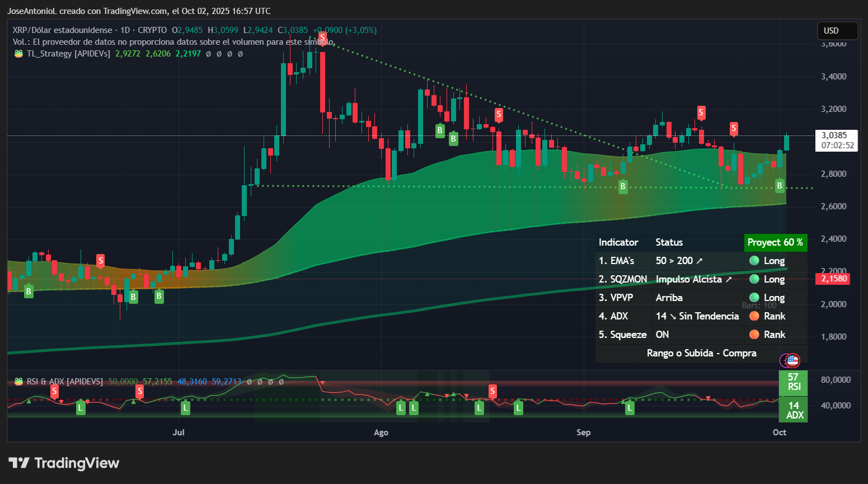Click the 3,0385 countdown label on the price axis
Viewport: 868px width, 484px height.
[836, 141]
